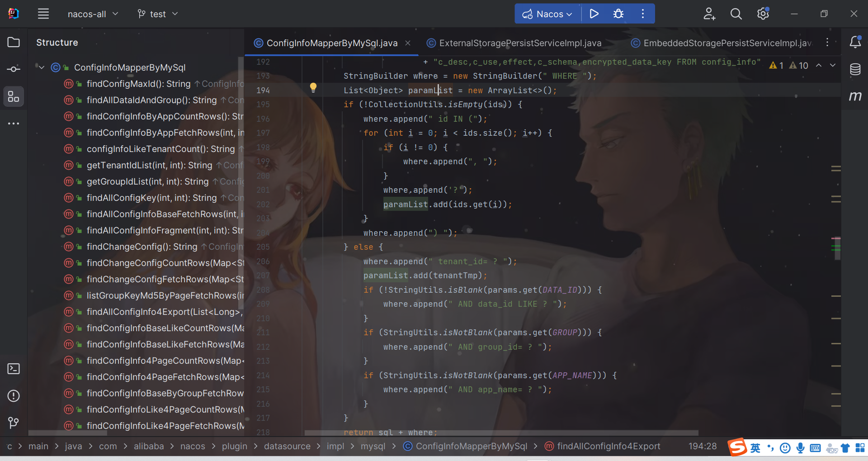
Task: Open the Problems tool window
Action: (x=13, y=396)
